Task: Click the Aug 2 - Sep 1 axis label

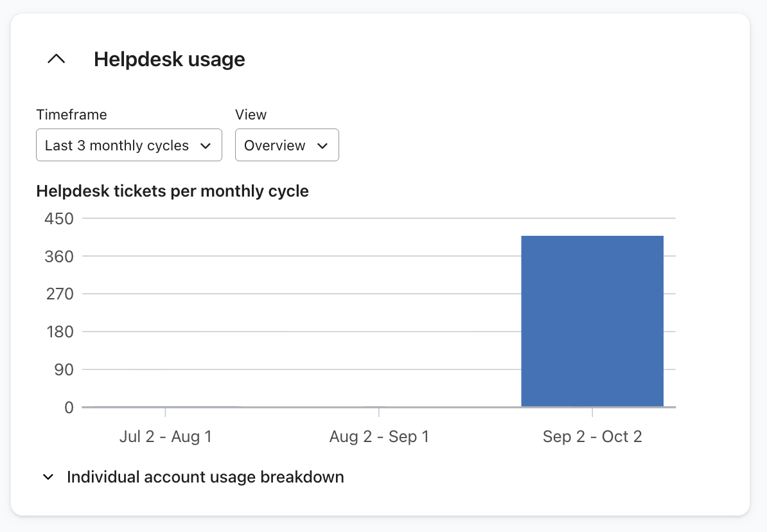Action: (379, 437)
